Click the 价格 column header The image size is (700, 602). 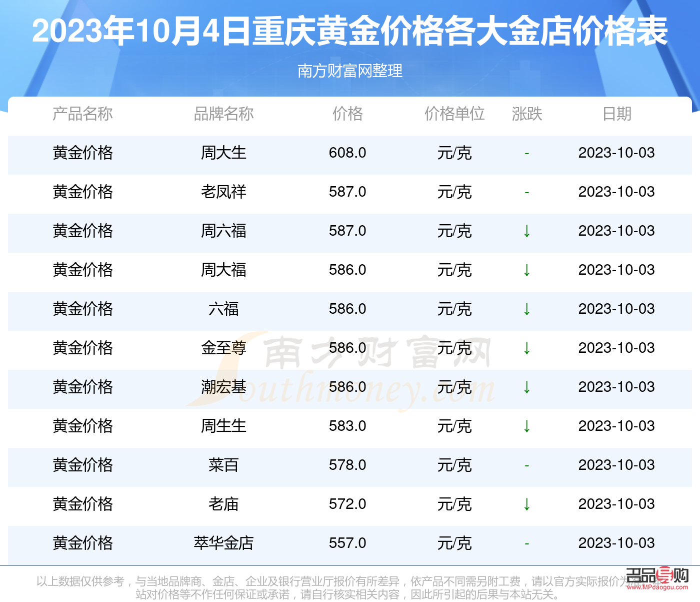[x=347, y=114]
